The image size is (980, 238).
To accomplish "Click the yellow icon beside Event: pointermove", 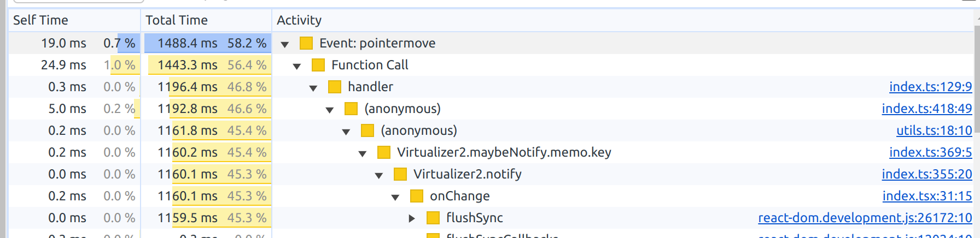I will pos(306,43).
